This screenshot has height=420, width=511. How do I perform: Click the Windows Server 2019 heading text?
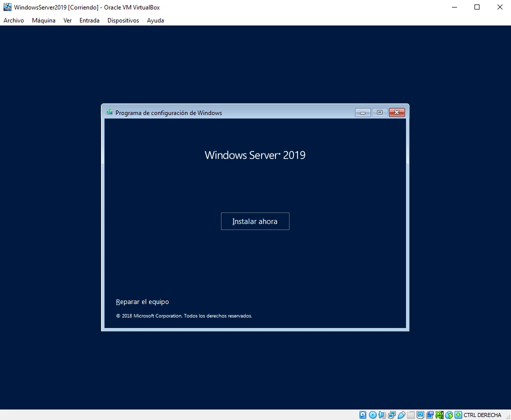point(255,155)
